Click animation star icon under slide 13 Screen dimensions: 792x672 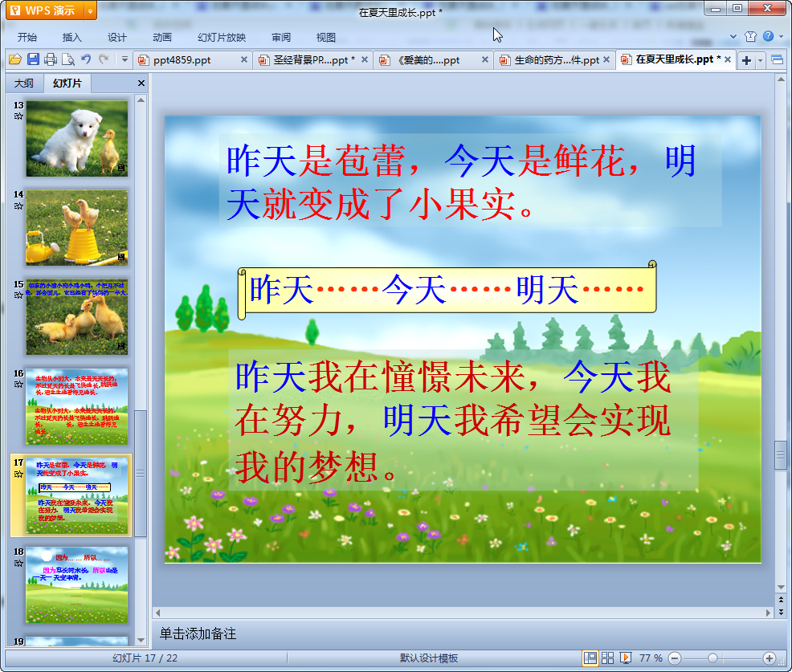[x=18, y=116]
